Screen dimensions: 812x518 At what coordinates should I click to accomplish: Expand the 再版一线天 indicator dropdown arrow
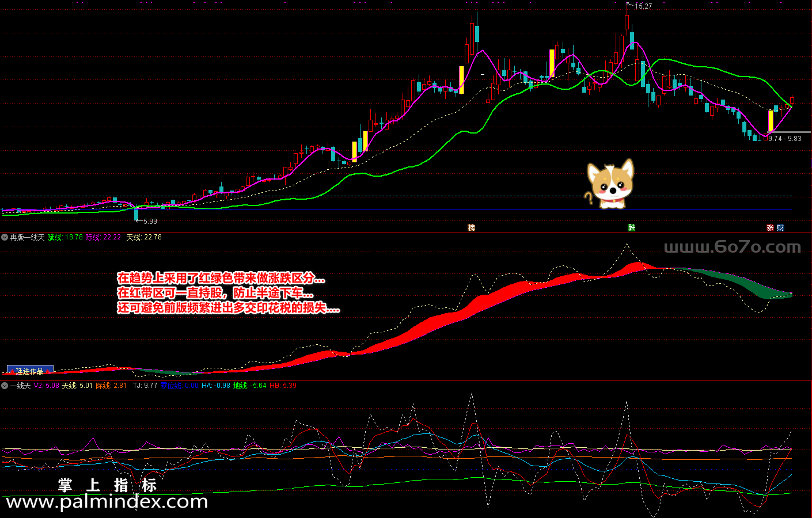[5, 237]
